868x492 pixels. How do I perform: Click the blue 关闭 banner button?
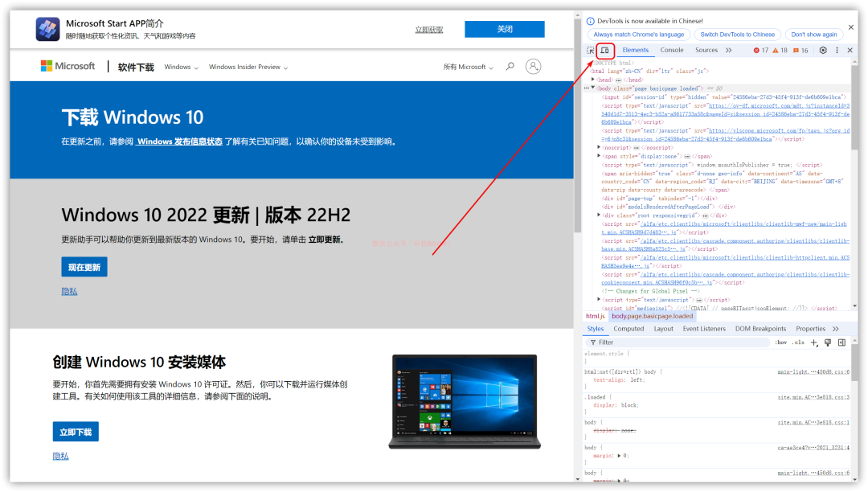(504, 29)
